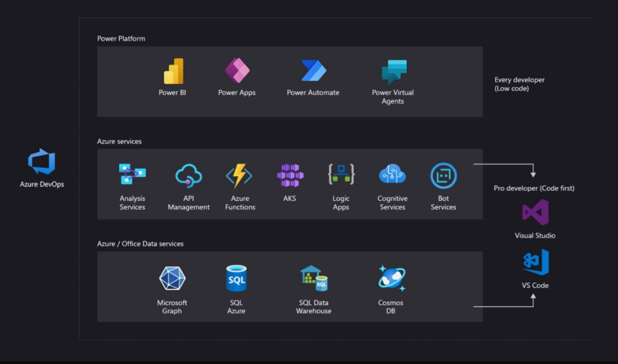
Task: Select the Analysis Services icon
Action: (132, 175)
